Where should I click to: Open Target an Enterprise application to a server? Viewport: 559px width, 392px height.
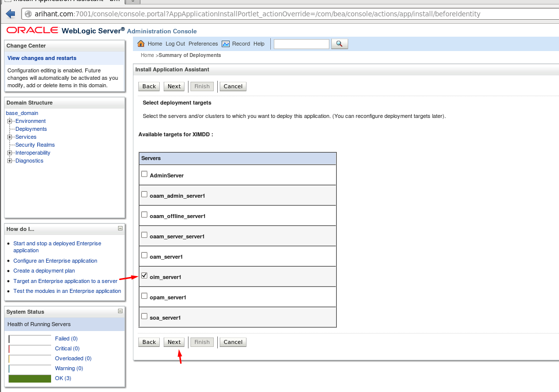pos(65,281)
